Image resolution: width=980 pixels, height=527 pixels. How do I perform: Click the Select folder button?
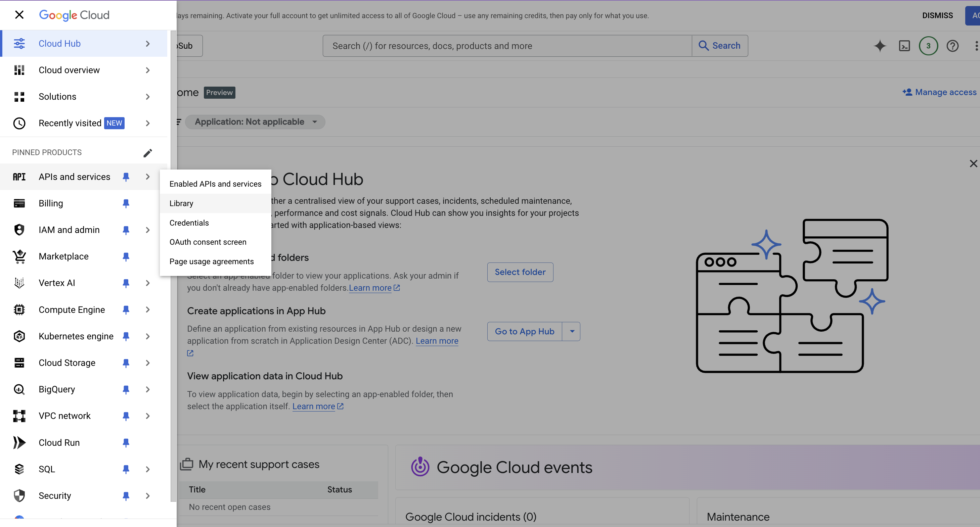(x=520, y=272)
